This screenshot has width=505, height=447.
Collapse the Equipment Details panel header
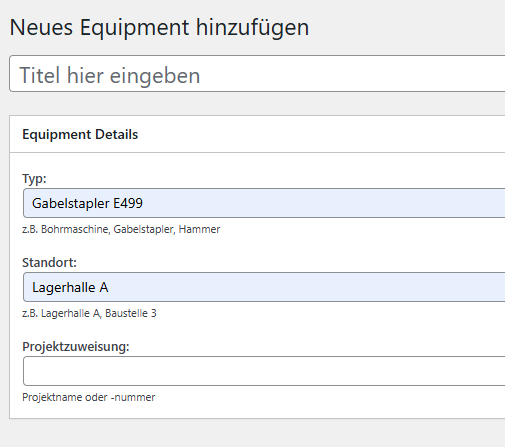click(x=257, y=134)
